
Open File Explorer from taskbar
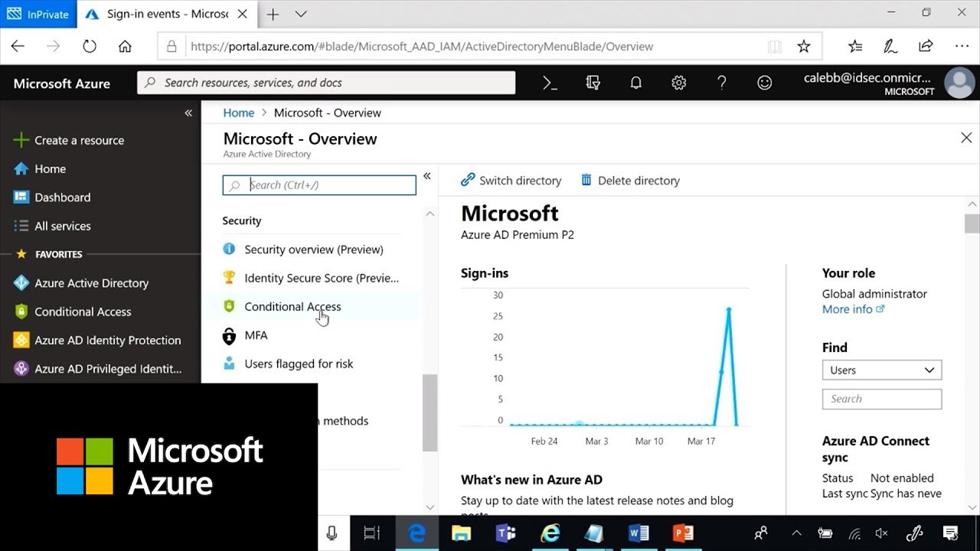click(461, 533)
